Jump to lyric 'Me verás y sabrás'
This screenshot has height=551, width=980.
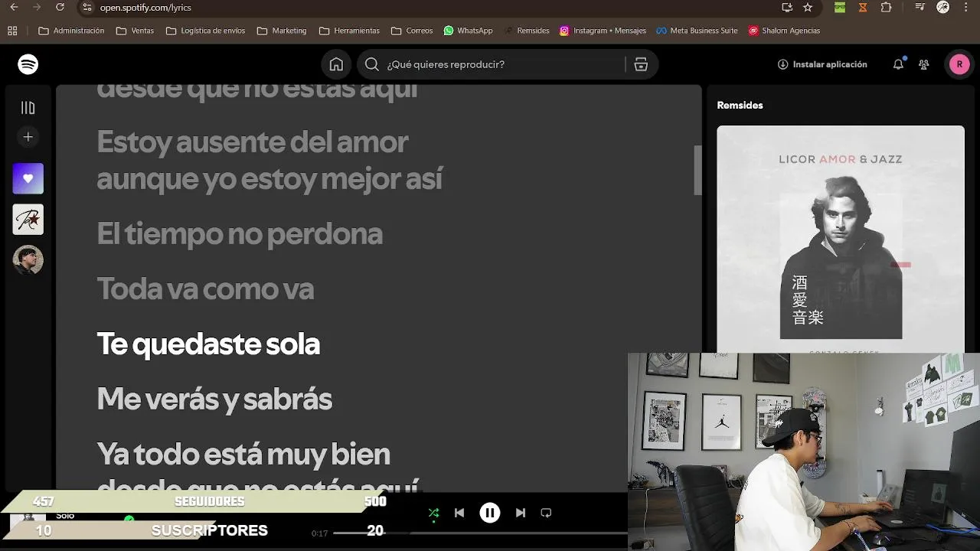[x=214, y=399]
